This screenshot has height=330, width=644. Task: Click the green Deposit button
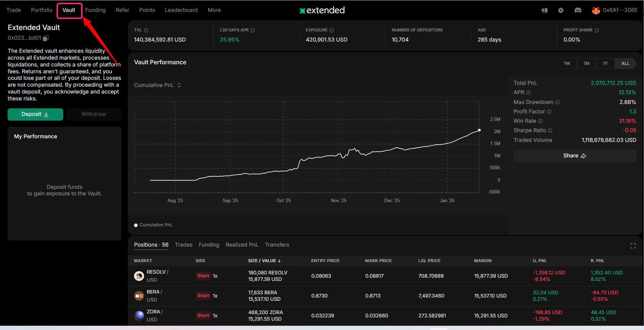click(35, 114)
